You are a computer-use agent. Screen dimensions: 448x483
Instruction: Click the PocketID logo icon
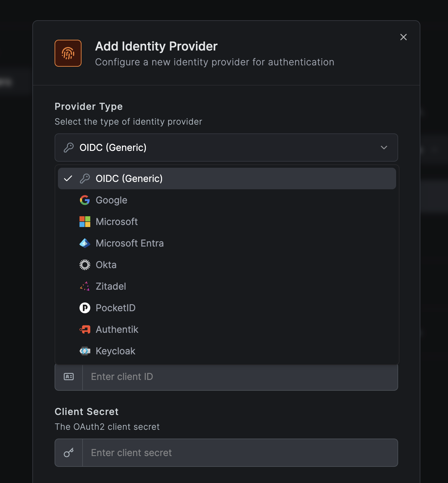(85, 308)
